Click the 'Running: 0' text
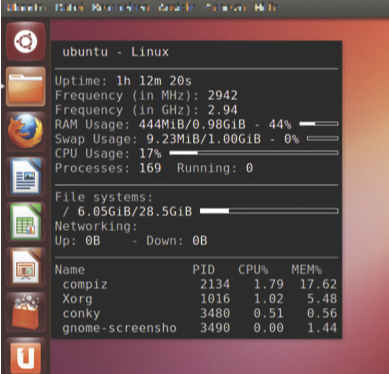 [x=215, y=168]
